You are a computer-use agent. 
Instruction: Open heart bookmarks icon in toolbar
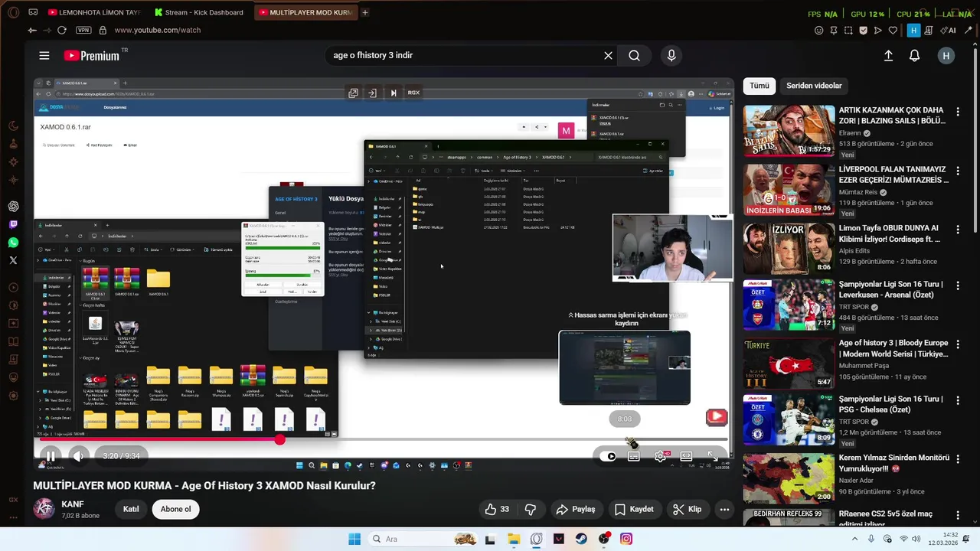(893, 31)
